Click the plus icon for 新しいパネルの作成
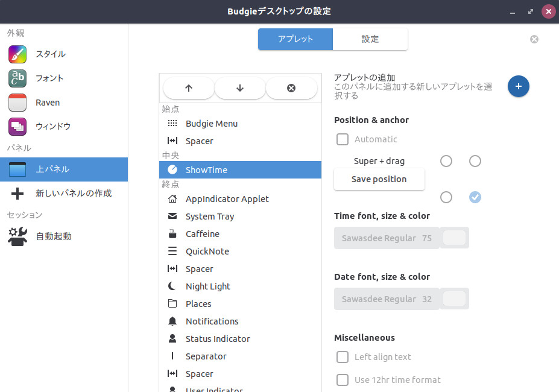This screenshot has width=559, height=392. tap(17, 194)
